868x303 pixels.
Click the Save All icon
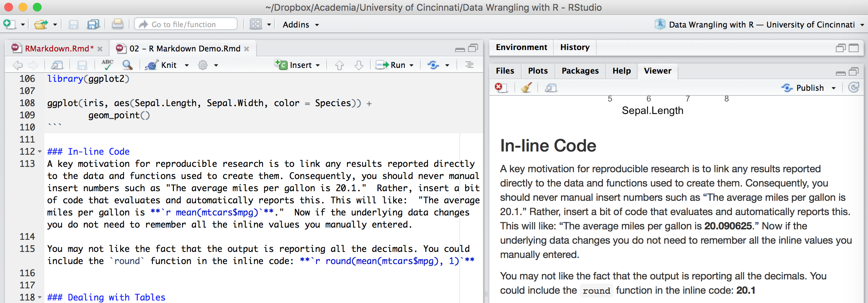tap(93, 24)
